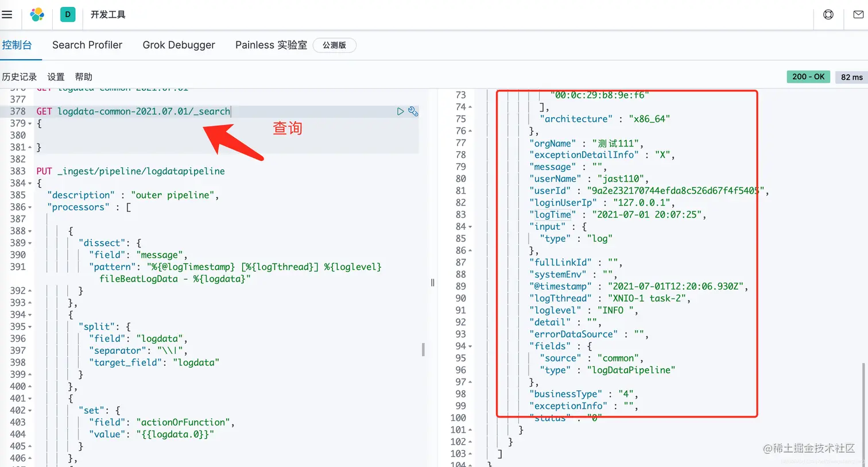Click the PUT _ingest/pipeline/logdatapipeline line

tap(130, 171)
